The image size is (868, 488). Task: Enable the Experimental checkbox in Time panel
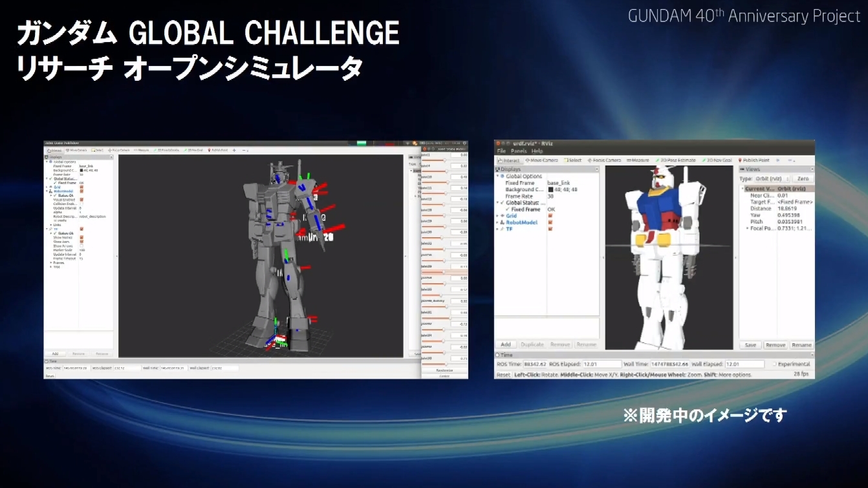coord(774,364)
